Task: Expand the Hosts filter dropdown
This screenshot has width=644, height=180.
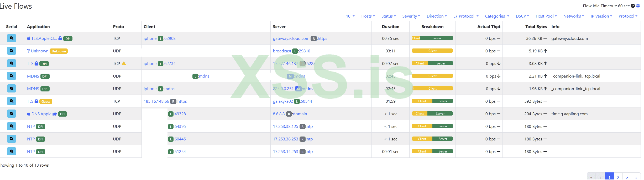Action: 368,16
